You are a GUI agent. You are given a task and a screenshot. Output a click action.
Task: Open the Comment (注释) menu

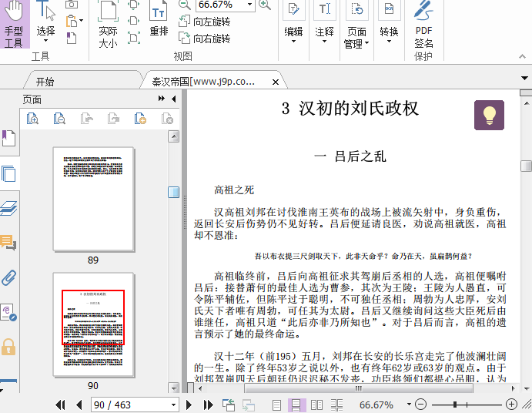tap(324, 23)
